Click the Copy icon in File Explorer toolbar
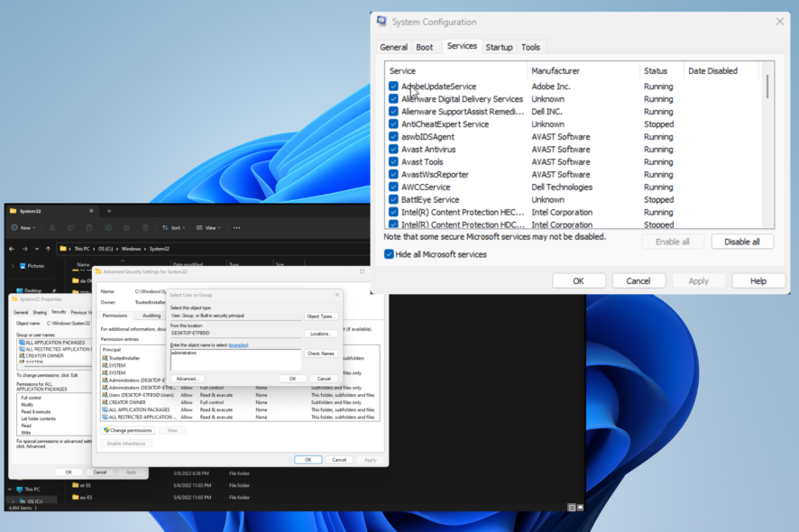This screenshot has width=799, height=532. pyautogui.click(x=71, y=228)
